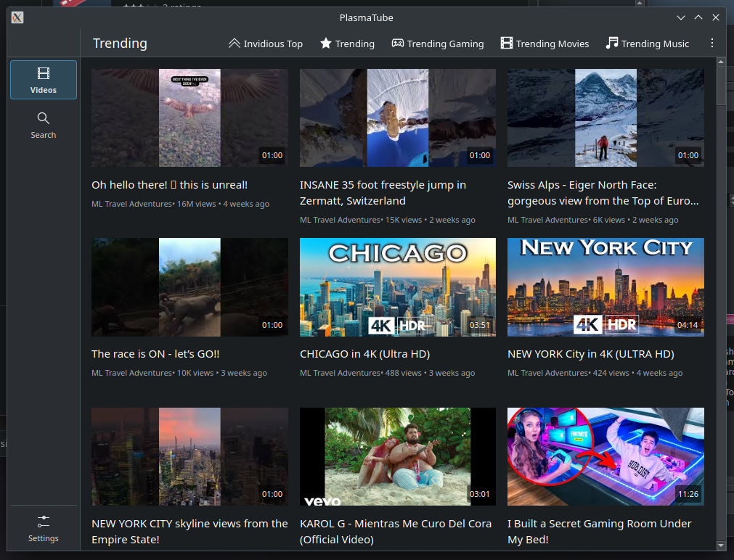Click title 'I Built a Secret Gaming Room'
This screenshot has width=734, height=560.
[599, 532]
